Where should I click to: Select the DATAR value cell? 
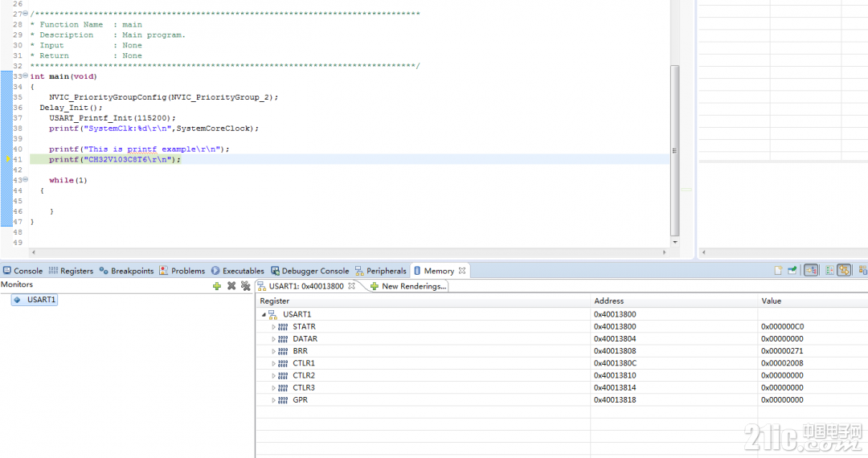point(782,339)
